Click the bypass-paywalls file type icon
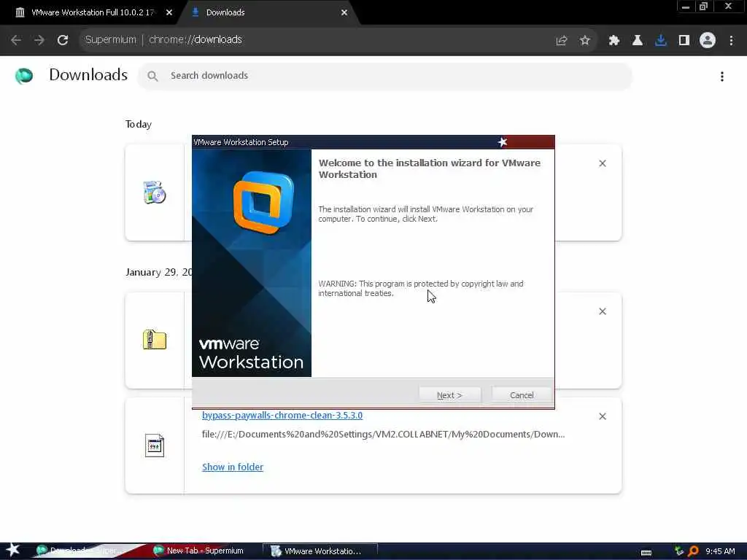 point(155,446)
